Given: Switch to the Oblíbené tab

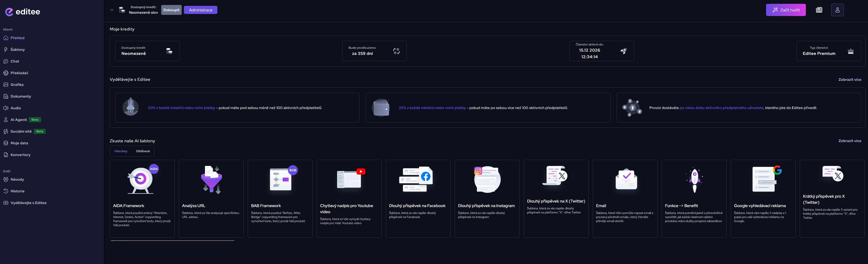Looking at the screenshot, I should point(143,151).
